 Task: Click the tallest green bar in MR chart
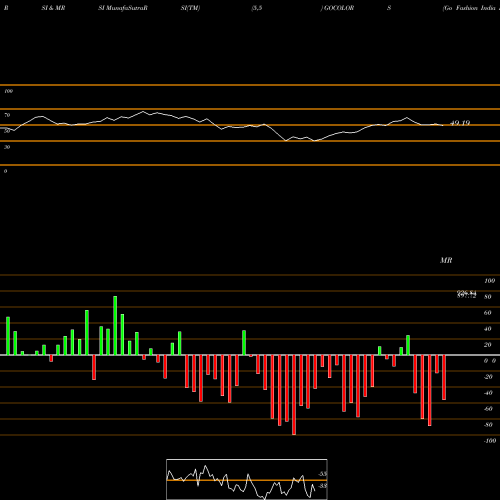pos(115,325)
